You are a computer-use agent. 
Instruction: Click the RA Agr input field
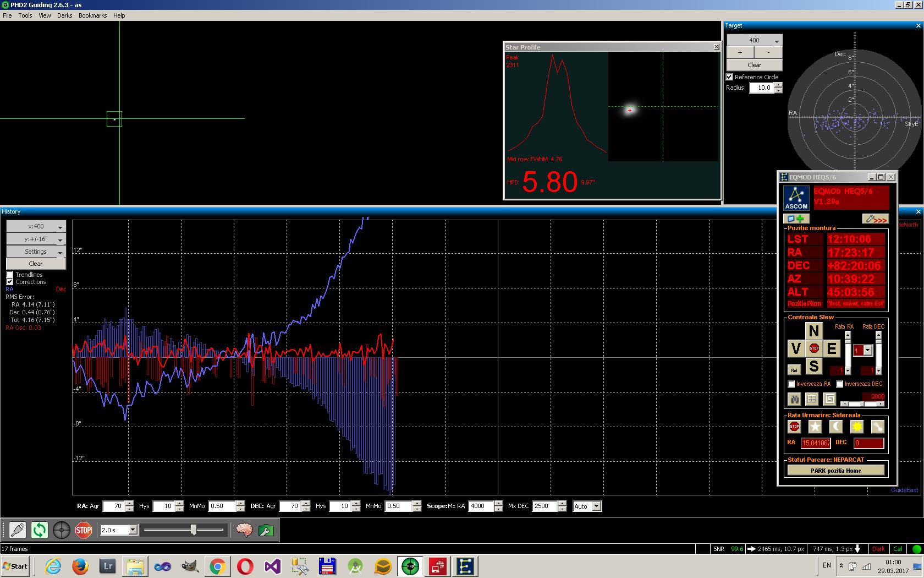pos(114,506)
